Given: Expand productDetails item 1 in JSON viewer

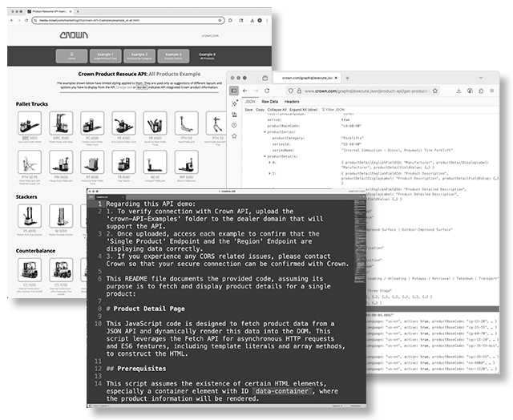Looking at the screenshot, I should [269, 173].
